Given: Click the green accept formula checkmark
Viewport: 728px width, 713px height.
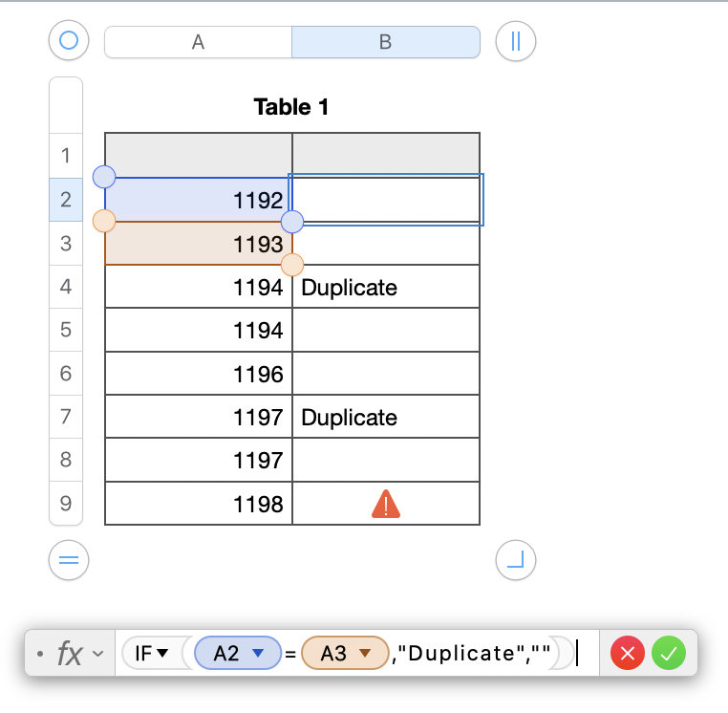Looking at the screenshot, I should pyautogui.click(x=669, y=654).
